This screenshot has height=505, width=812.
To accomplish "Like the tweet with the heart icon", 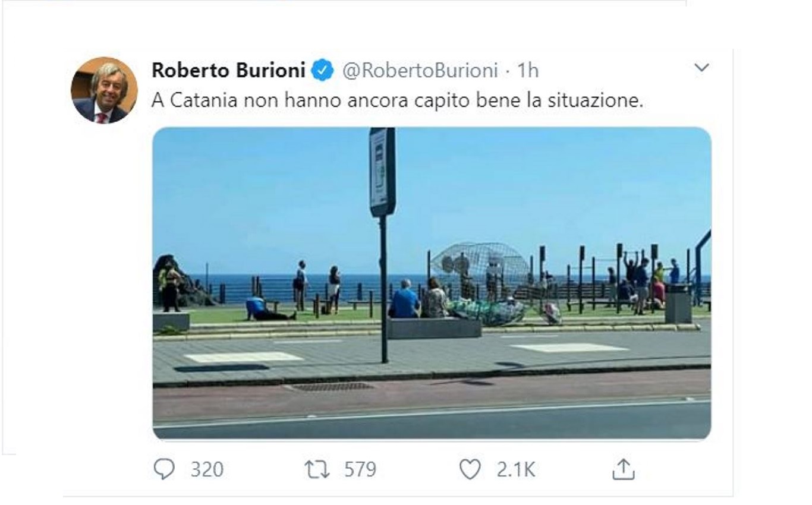I will pos(470,469).
